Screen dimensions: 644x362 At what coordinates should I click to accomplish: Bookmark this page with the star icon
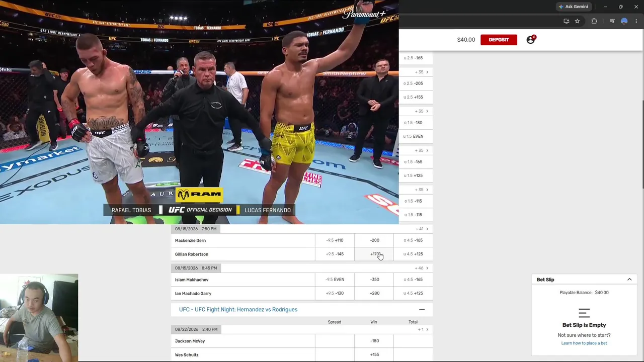[x=577, y=21]
